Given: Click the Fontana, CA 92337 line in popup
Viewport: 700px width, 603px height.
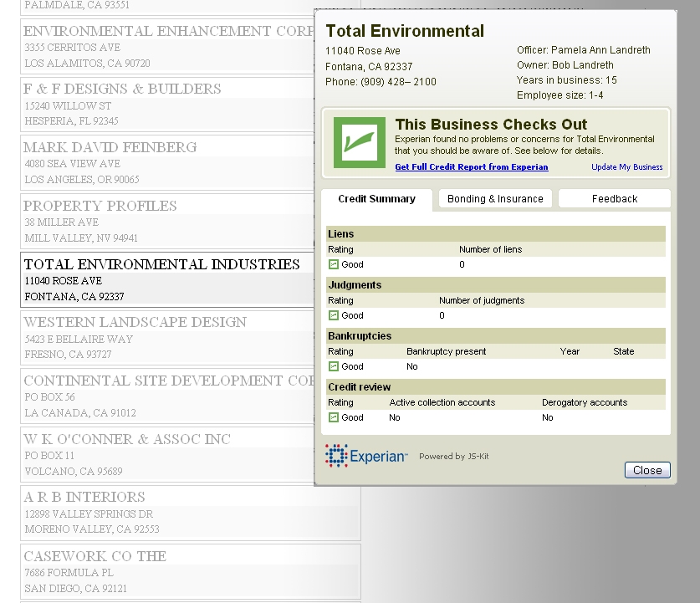Looking at the screenshot, I should coord(369,67).
